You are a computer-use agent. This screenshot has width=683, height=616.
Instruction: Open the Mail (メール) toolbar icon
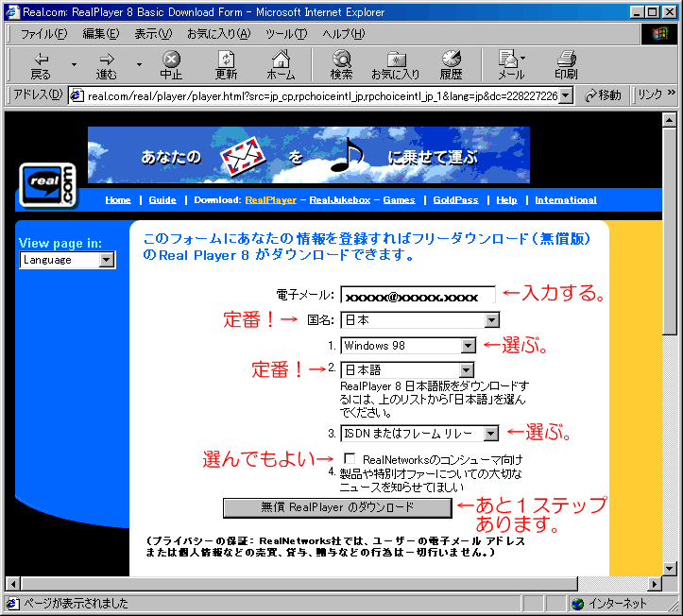pos(510,65)
